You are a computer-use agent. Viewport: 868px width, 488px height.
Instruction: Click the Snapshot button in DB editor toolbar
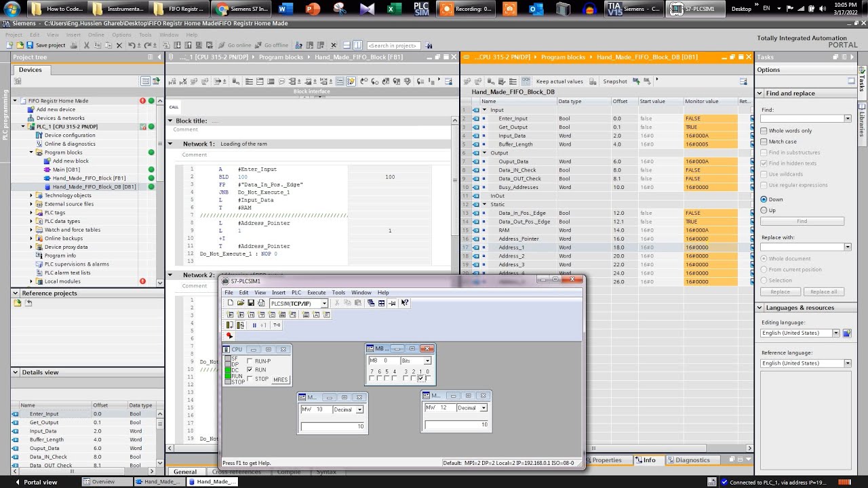tap(615, 81)
